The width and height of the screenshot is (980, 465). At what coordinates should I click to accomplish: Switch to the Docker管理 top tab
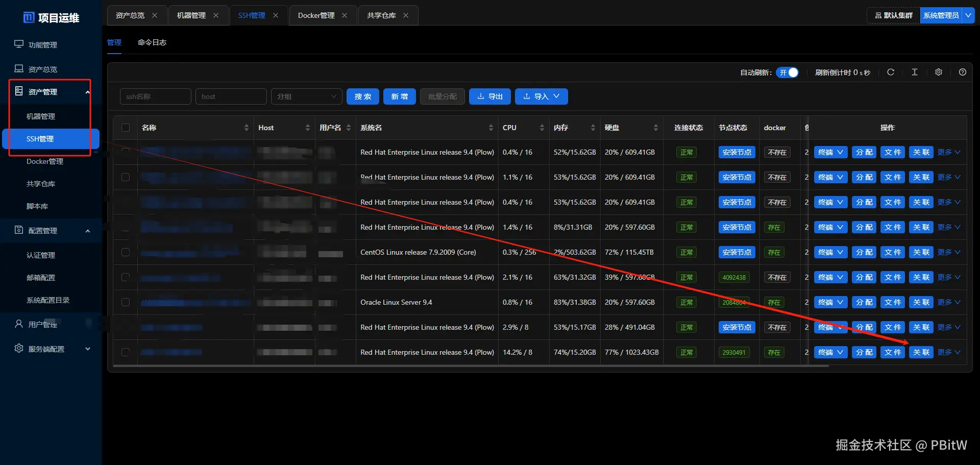316,15
